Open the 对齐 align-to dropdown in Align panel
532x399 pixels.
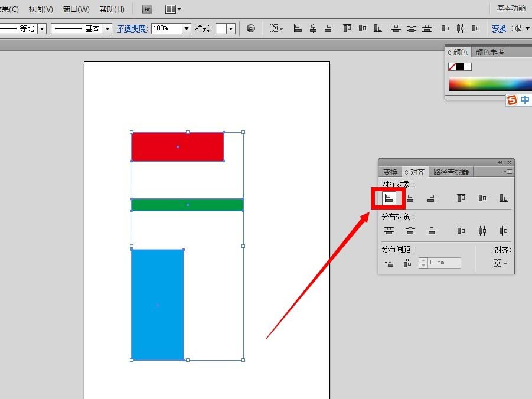[x=500, y=263]
